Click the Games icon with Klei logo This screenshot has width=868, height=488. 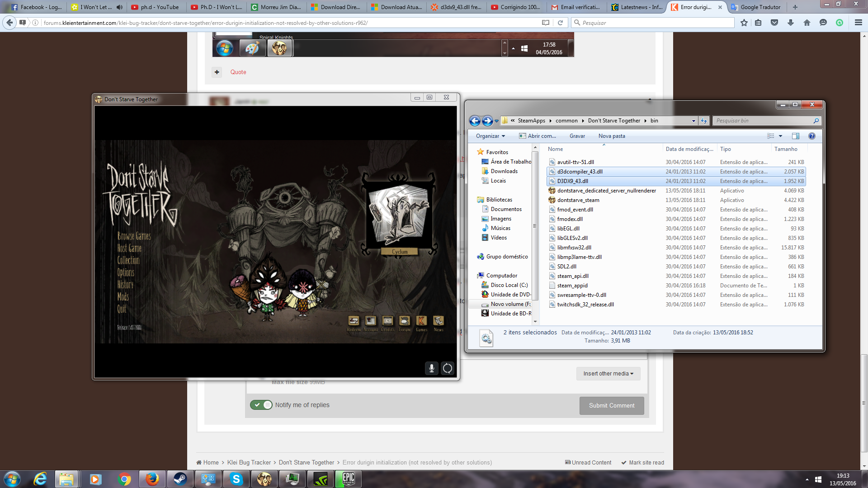coord(421,321)
